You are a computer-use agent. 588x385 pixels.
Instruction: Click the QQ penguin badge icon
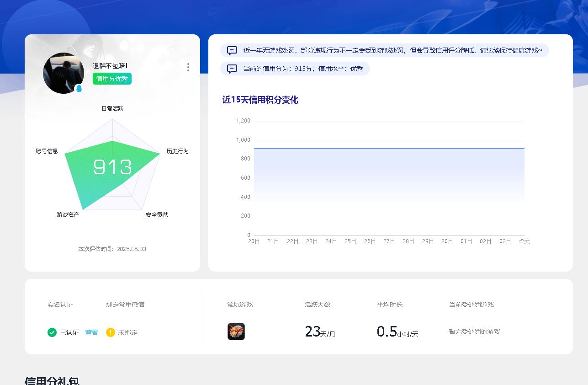(79, 88)
